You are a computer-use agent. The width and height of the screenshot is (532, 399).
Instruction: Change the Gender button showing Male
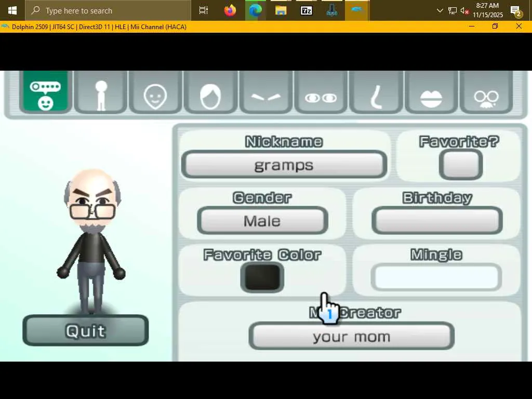(262, 220)
